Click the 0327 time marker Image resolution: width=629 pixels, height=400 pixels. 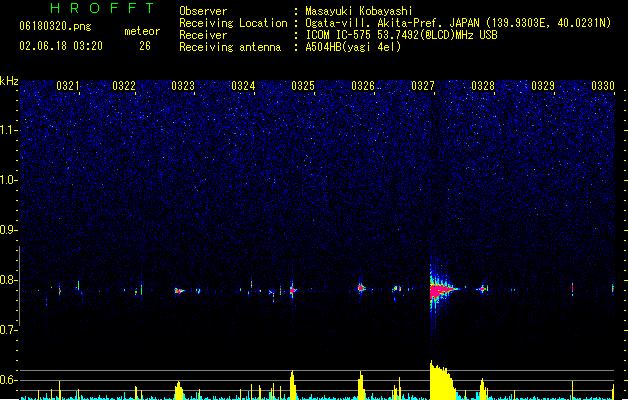(x=423, y=86)
